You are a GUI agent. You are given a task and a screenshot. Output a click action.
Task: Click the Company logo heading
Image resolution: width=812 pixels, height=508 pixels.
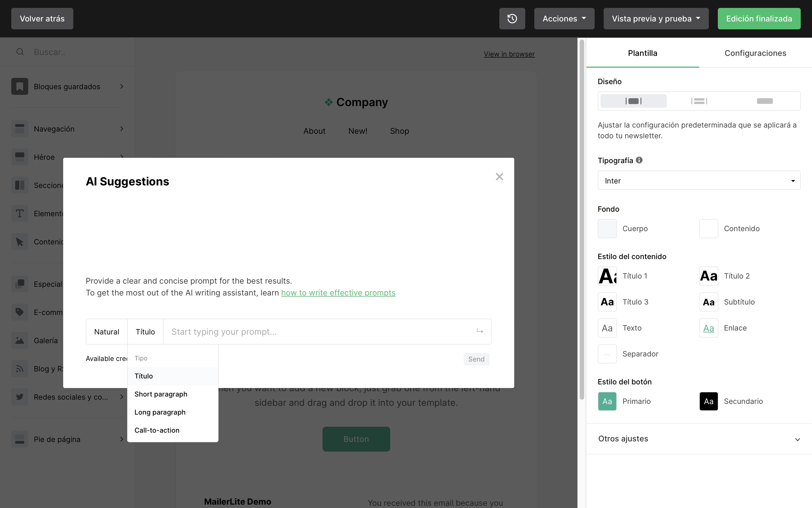tap(356, 102)
